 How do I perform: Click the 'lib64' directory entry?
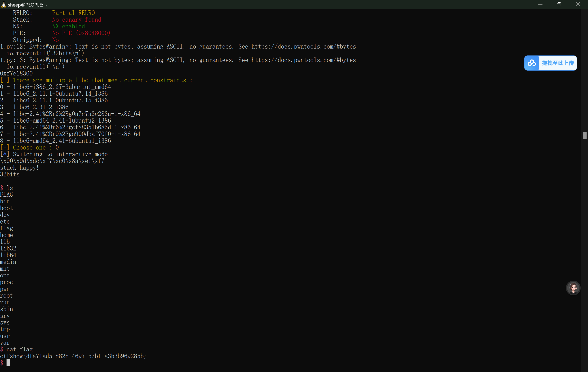[x=8, y=255]
